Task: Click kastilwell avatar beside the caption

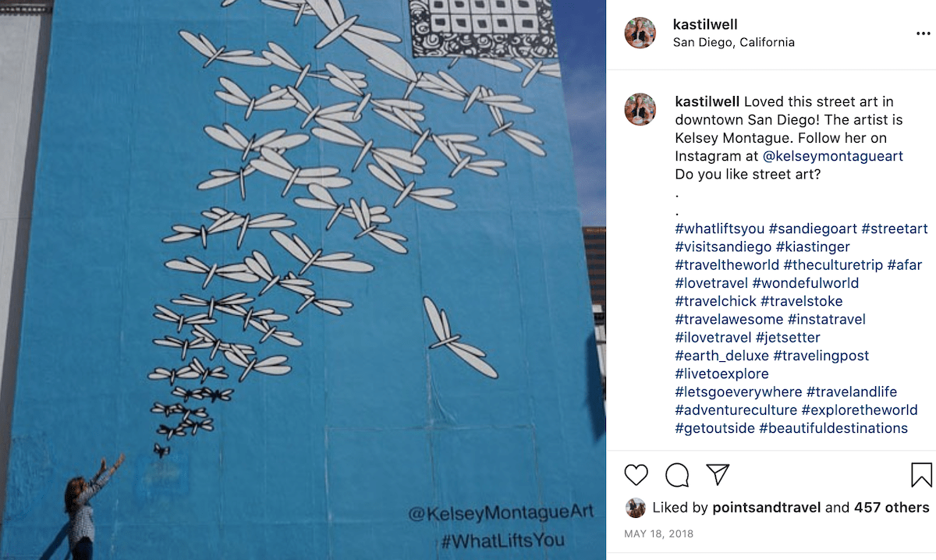Action: pos(640,109)
